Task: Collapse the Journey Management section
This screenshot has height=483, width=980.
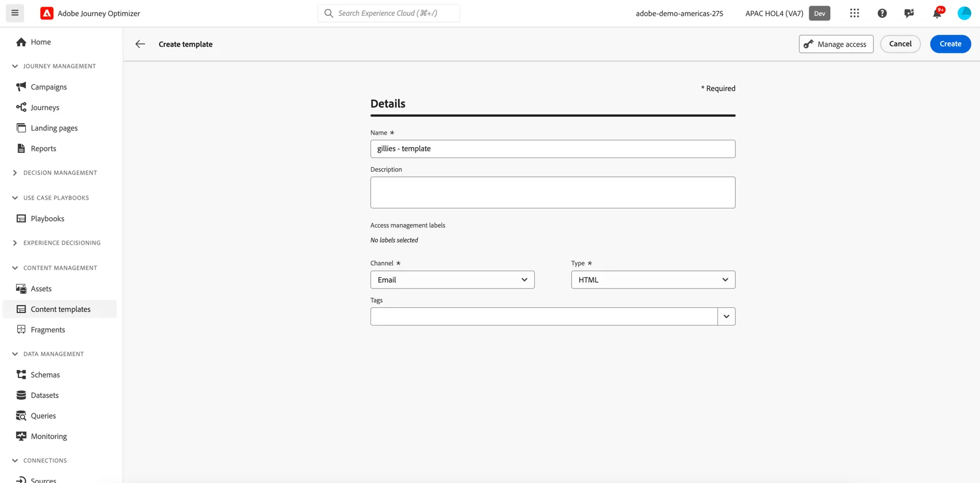Action: (15, 66)
